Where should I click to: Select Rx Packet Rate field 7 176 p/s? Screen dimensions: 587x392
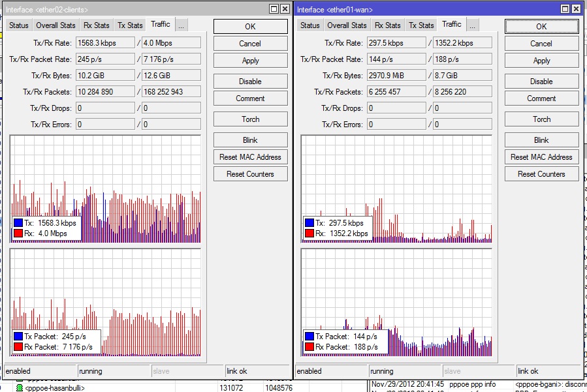171,59
